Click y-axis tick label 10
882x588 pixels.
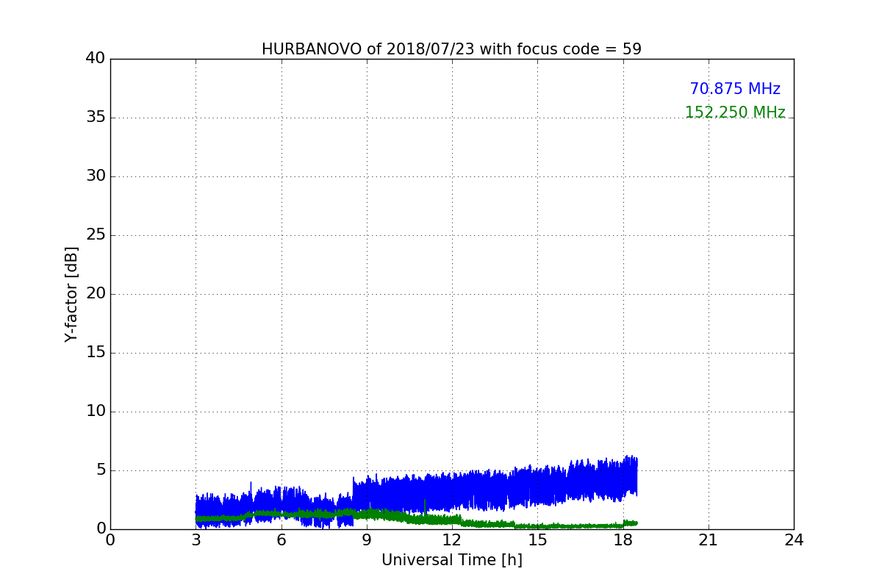tap(96, 412)
